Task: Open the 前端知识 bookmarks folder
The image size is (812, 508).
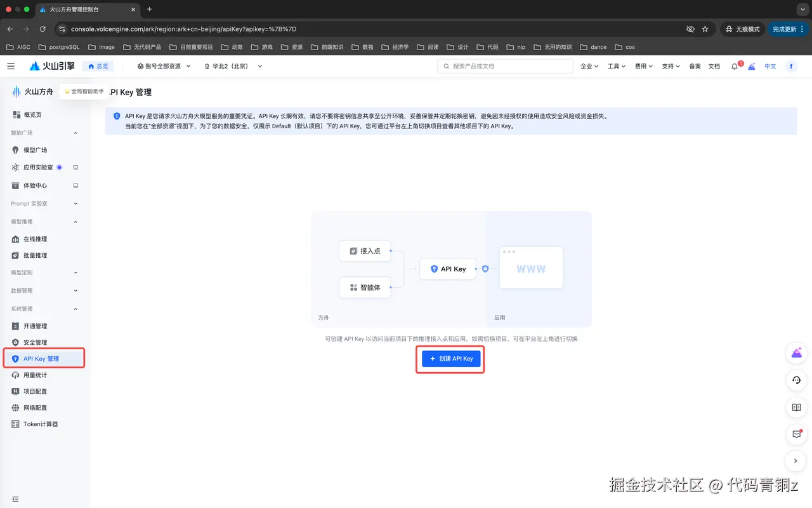Action: (x=327, y=47)
